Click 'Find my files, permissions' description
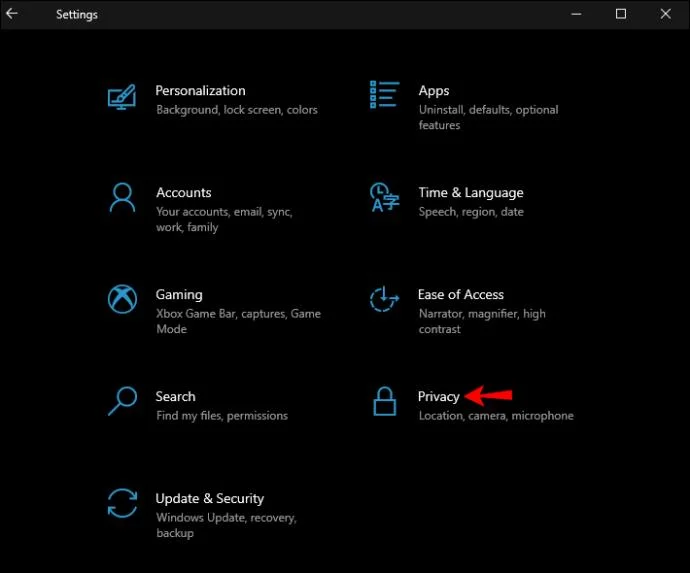This screenshot has width=690, height=573. pyautogui.click(x=222, y=416)
